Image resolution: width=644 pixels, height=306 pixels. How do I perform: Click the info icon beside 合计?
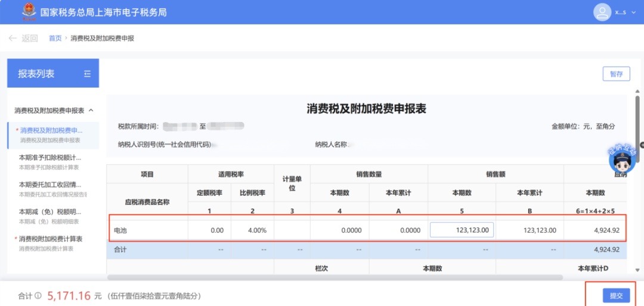[38, 295]
